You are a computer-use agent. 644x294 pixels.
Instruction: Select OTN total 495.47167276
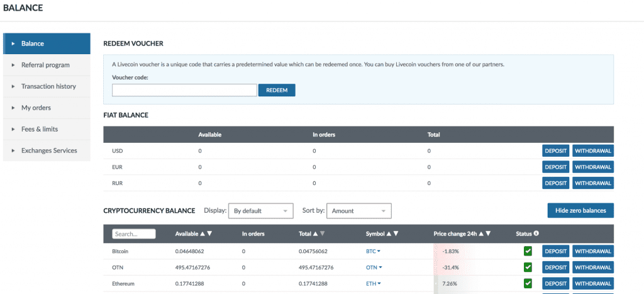(316, 268)
